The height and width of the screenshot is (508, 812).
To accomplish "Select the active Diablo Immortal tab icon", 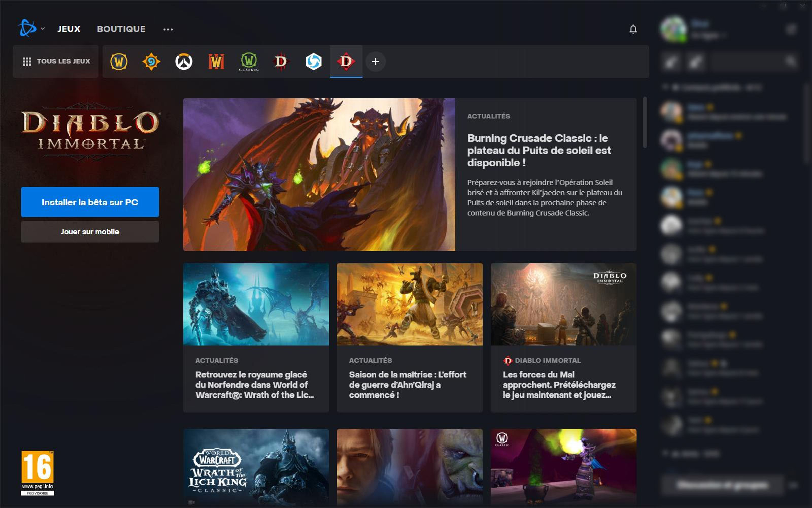I will click(346, 62).
